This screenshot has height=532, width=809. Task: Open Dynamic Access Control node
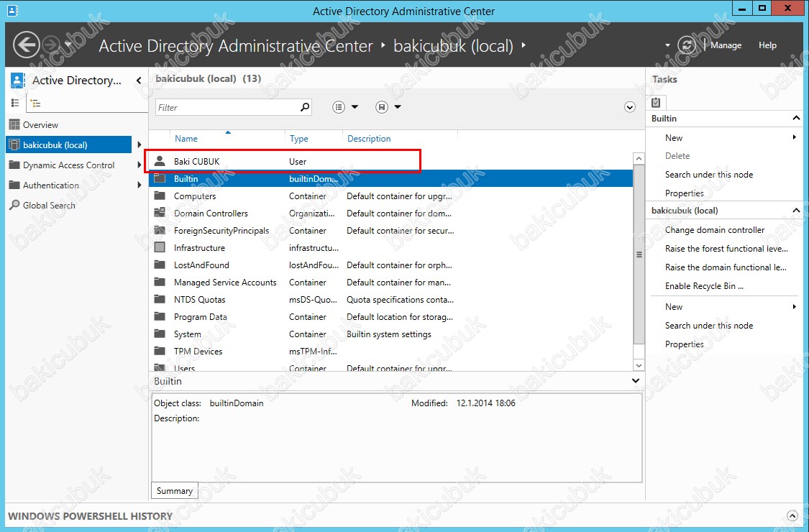point(68,165)
